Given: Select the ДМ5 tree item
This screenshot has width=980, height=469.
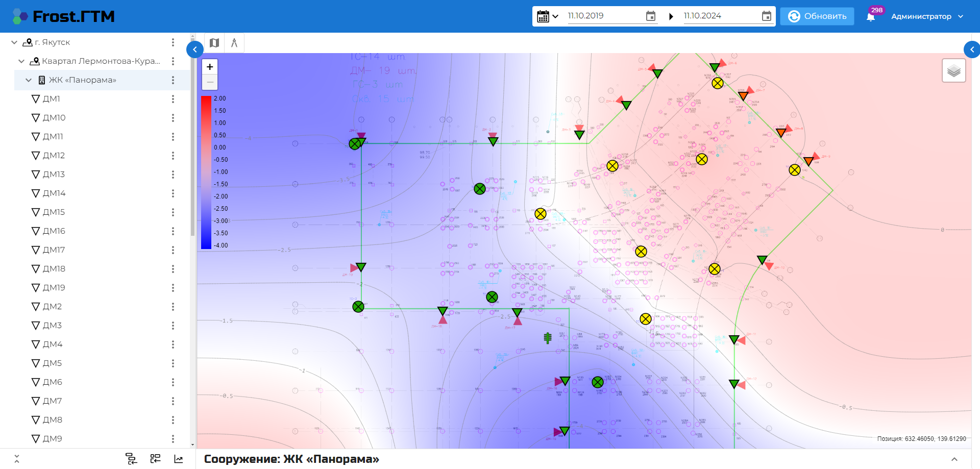Looking at the screenshot, I should tap(52, 363).
